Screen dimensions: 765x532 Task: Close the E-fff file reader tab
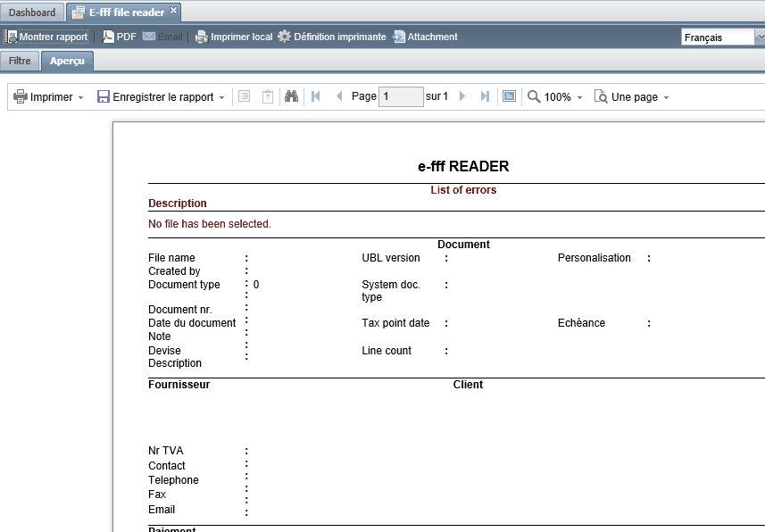[x=174, y=10]
